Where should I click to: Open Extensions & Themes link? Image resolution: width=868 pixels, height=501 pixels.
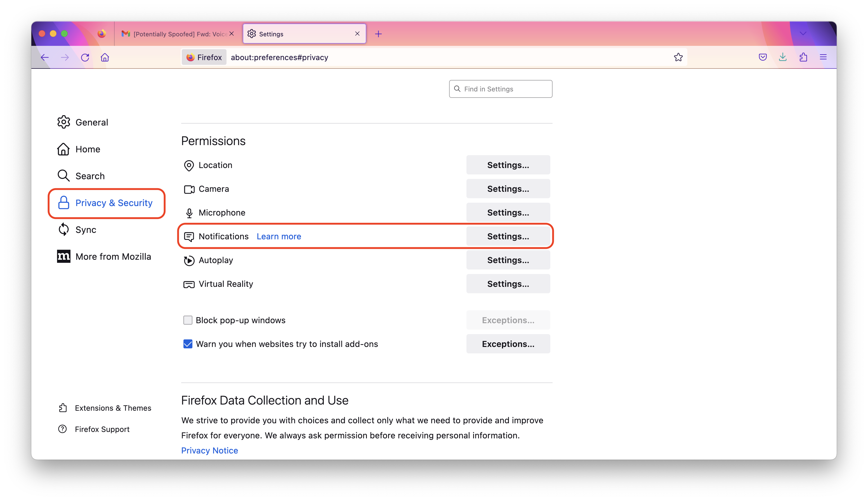click(x=105, y=408)
